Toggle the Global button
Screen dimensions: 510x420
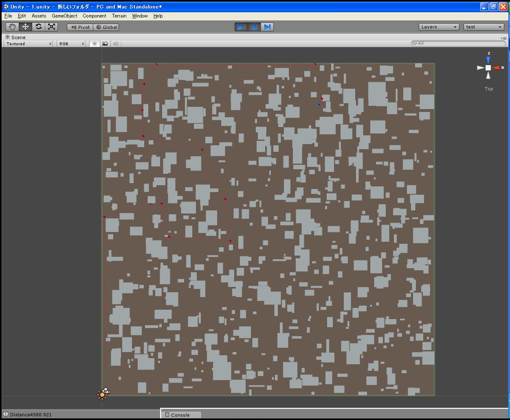pyautogui.click(x=106, y=27)
